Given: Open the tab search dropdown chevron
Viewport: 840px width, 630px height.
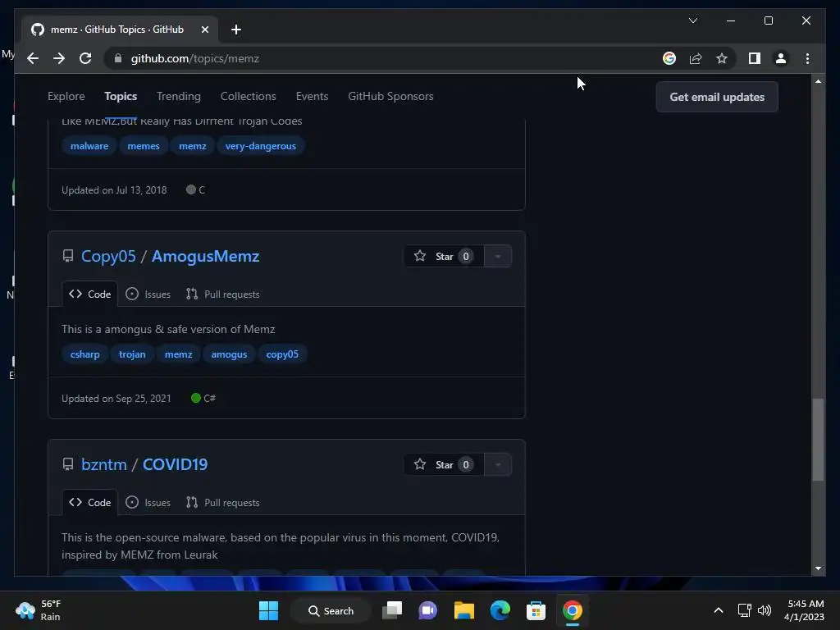Looking at the screenshot, I should [692, 21].
